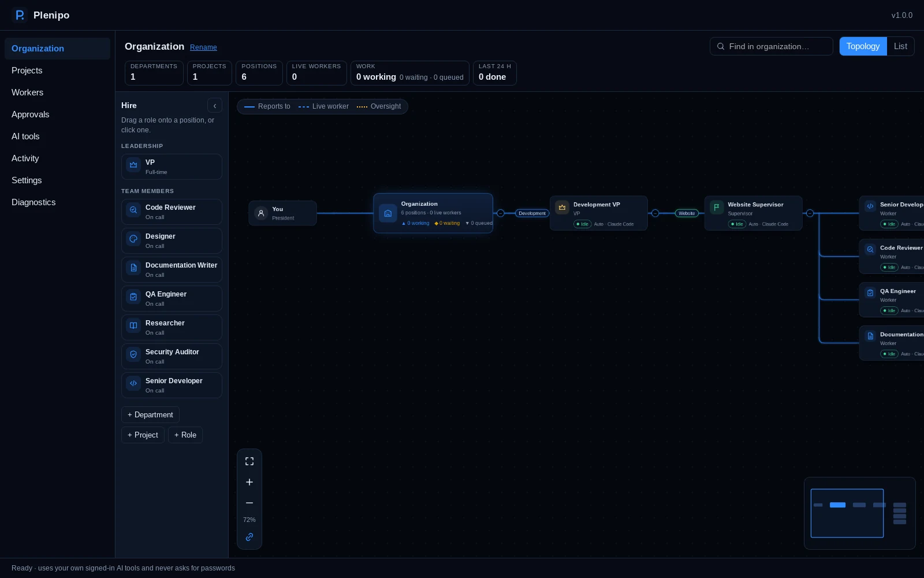This screenshot has height=578, width=924.
Task: Click the QA Engineer node icon on canvas
Action: point(870,293)
